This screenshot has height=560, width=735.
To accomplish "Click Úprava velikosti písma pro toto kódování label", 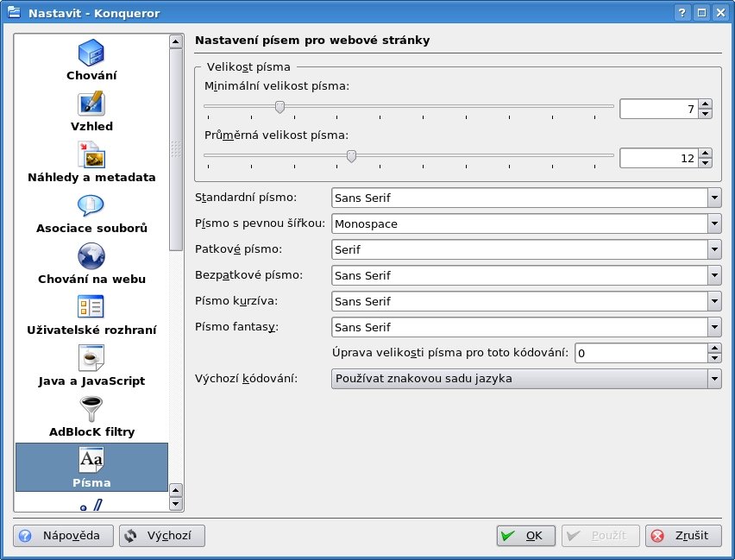I will [x=450, y=353].
